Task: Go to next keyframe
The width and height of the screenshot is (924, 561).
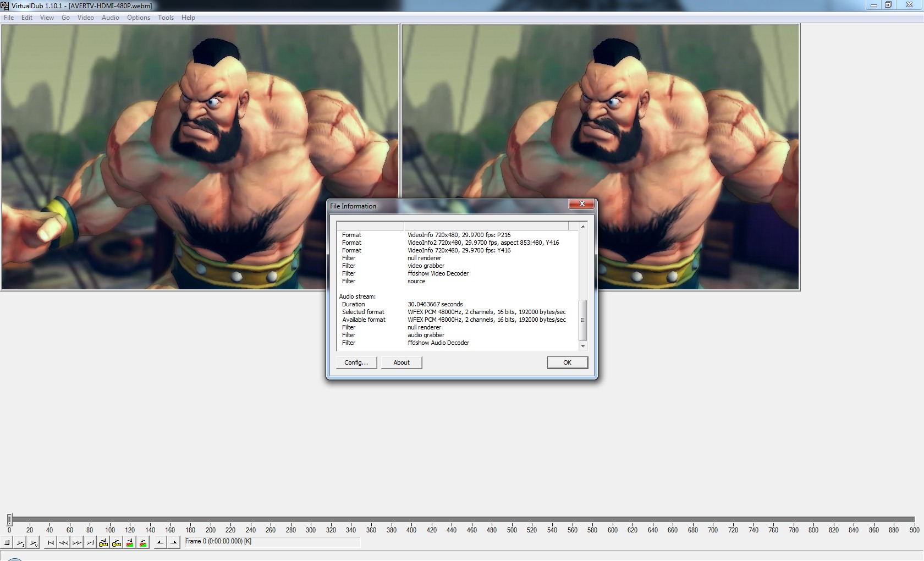Action: click(x=117, y=543)
